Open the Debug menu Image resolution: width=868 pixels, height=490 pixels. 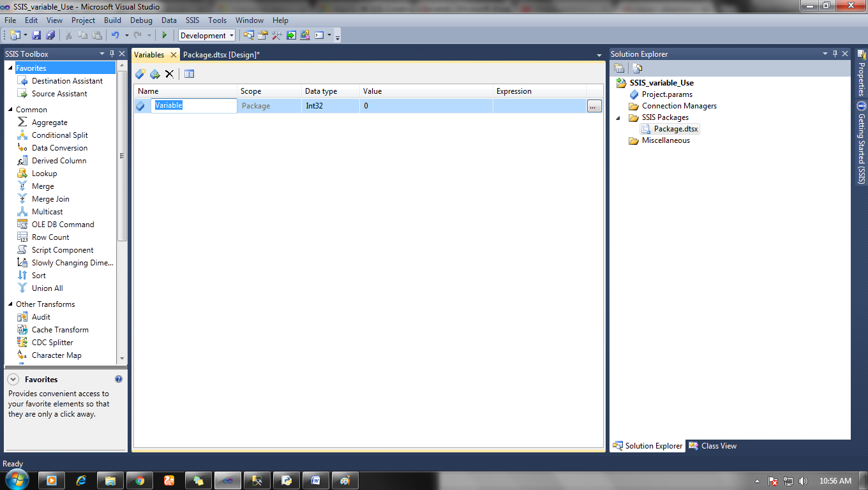coord(142,20)
